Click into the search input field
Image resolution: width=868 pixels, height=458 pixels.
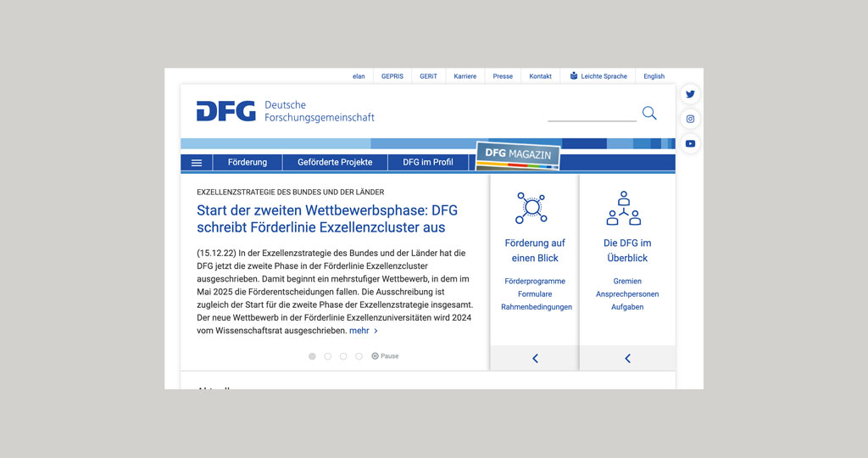click(591, 114)
